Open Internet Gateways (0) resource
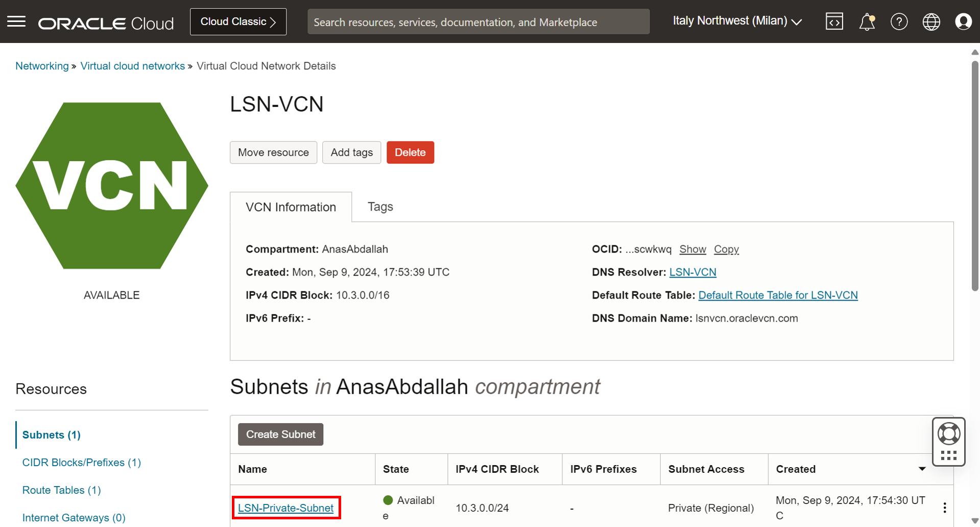This screenshot has width=980, height=527. [74, 518]
